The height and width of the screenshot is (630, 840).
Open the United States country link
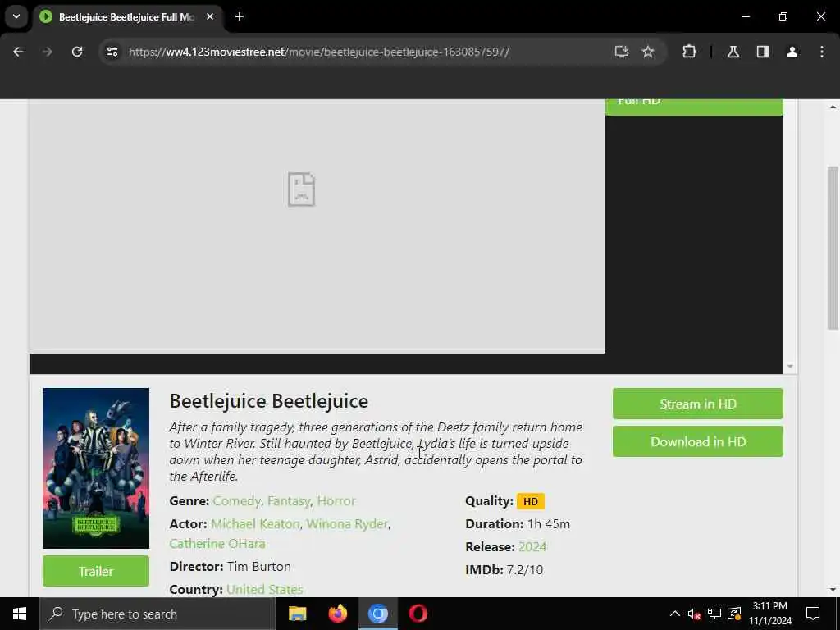coord(265,589)
